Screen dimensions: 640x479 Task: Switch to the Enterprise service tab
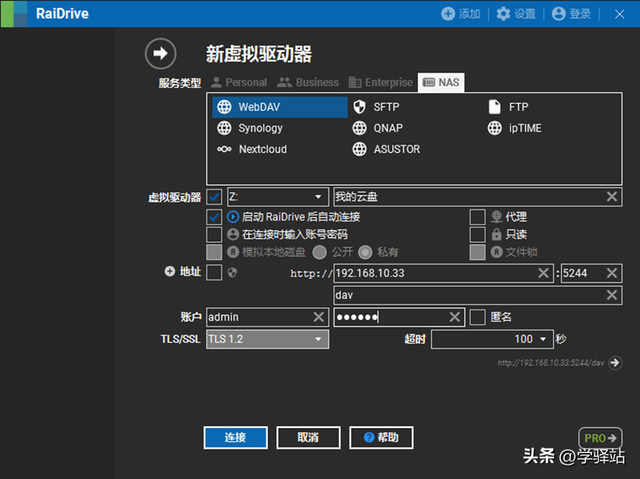tap(381, 82)
